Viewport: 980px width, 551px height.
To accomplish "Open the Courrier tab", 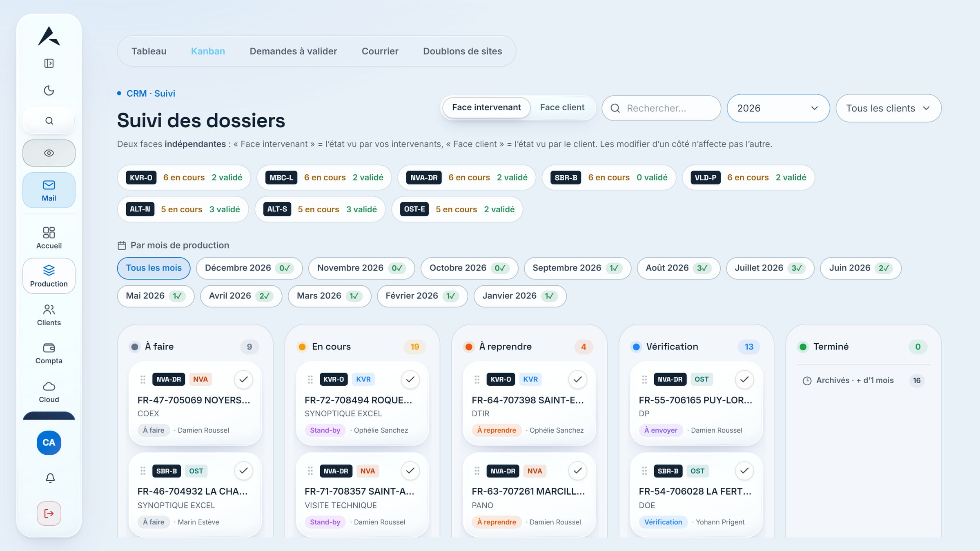I will click(x=380, y=51).
